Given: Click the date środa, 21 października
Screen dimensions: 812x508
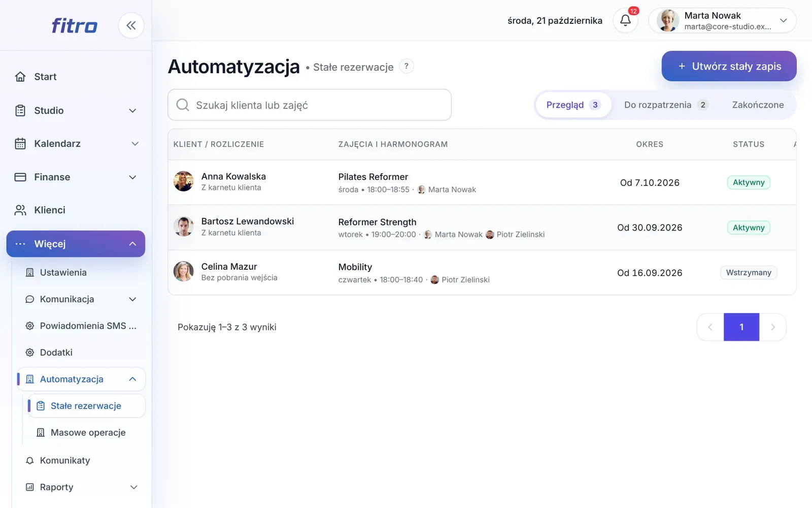Looking at the screenshot, I should [x=555, y=21].
